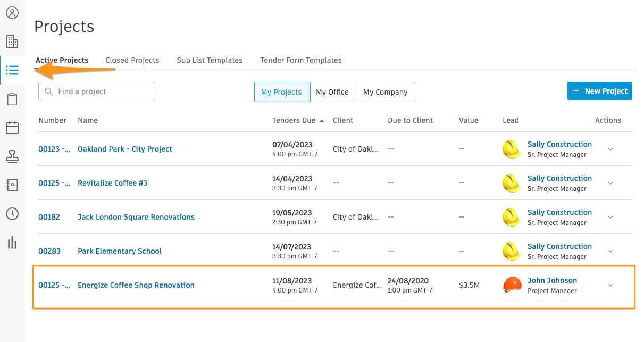Viewport: 644px width, 342px height.
Task: Open the stamp icon in sidebar
Action: (x=12, y=156)
